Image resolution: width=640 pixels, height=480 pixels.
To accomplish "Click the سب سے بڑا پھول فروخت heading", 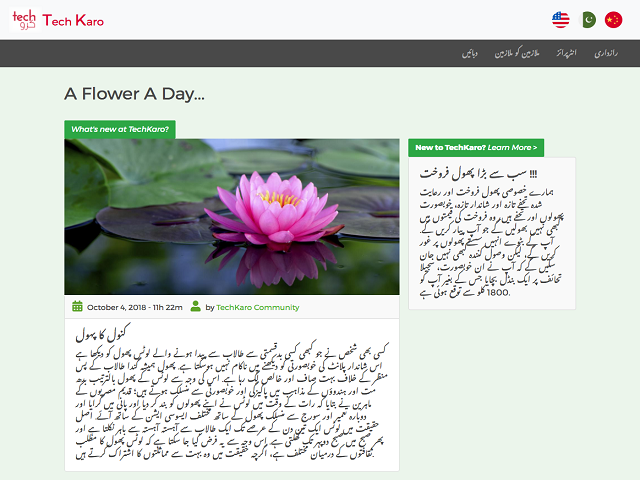I will pyautogui.click(x=478, y=173).
